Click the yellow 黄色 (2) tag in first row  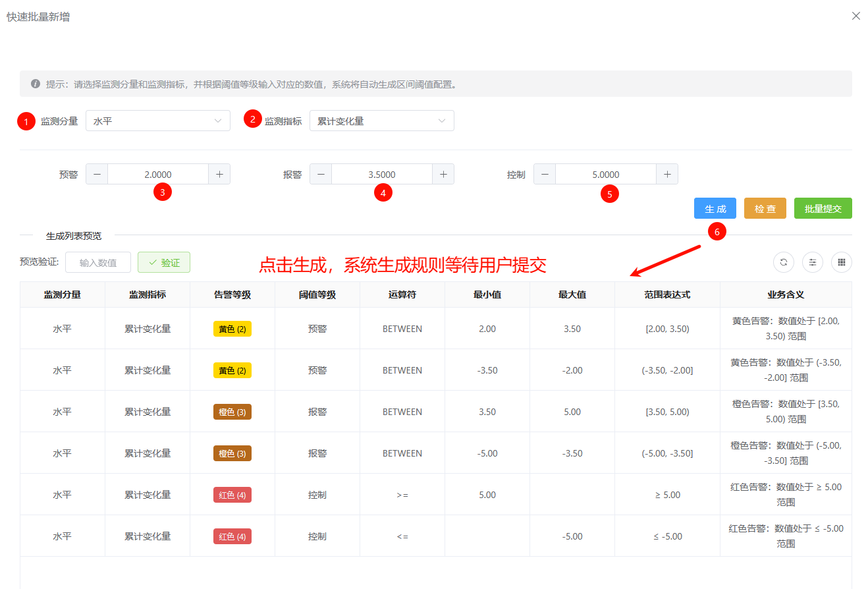[232, 329]
